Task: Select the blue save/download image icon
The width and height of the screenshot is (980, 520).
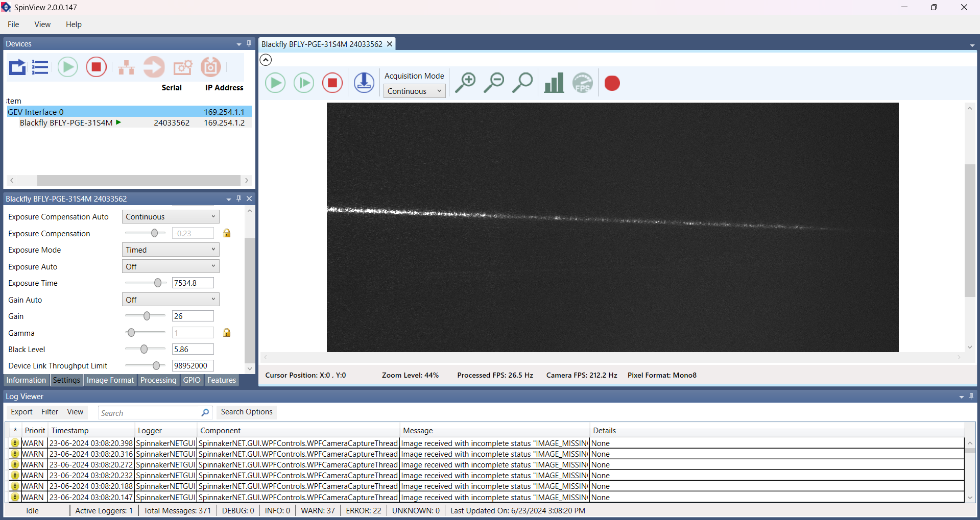Action: [364, 82]
